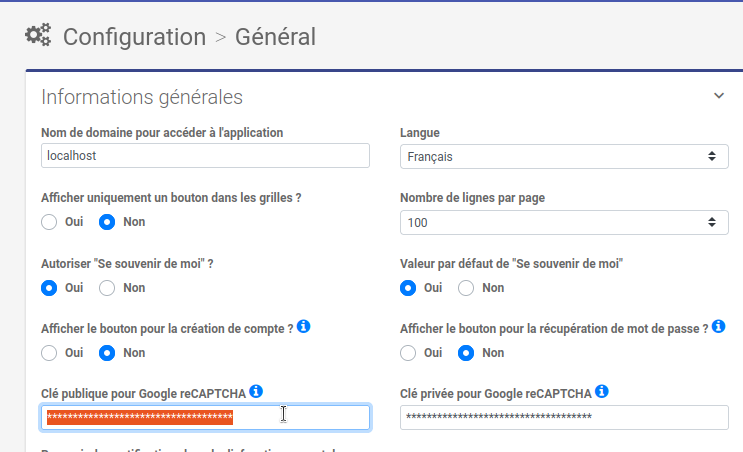This screenshot has height=452, width=743.
Task: Open the Langue dropdown
Action: click(x=564, y=156)
